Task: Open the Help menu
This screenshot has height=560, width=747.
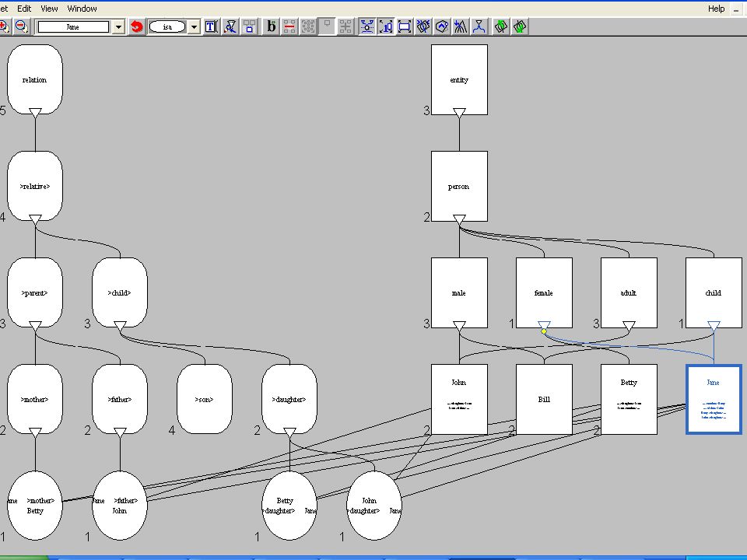Action: [x=716, y=9]
